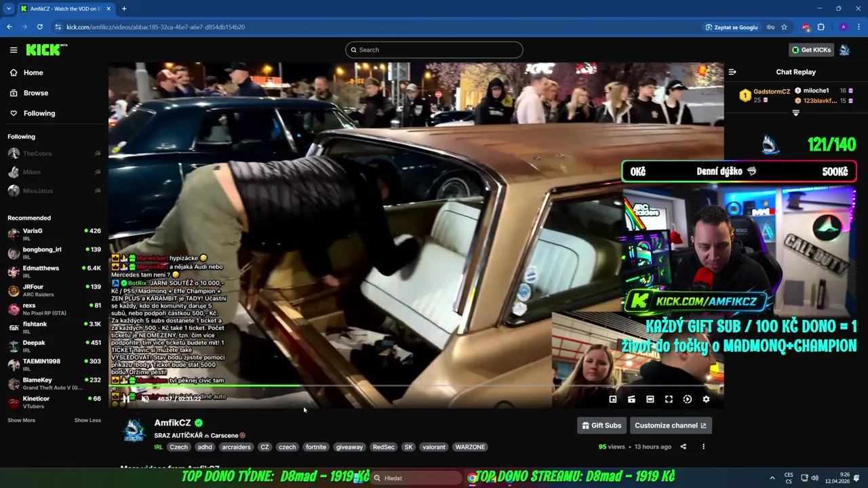Click the Get KICKs button
This screenshot has height=488, width=868.
coord(811,49)
